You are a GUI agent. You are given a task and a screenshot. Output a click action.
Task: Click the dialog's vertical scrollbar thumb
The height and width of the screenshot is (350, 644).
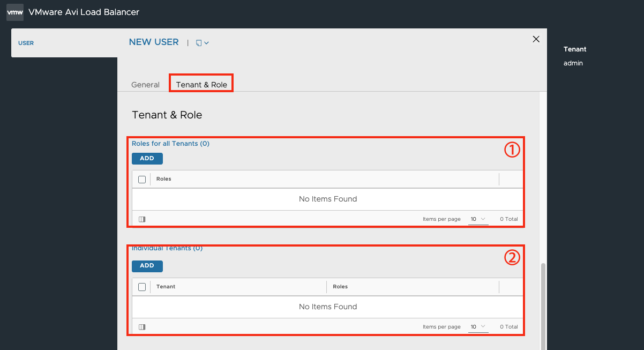point(543,306)
